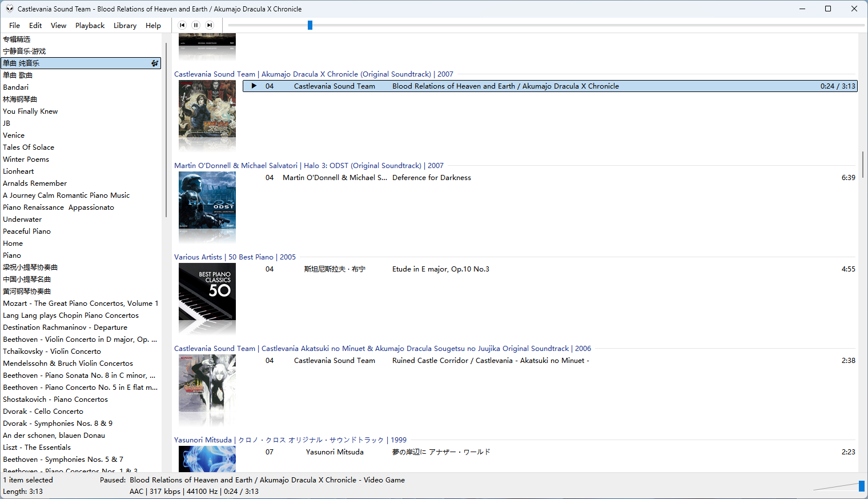
Task: Open the 梁祝小提琴协奏曲 playlist
Action: click(81, 268)
